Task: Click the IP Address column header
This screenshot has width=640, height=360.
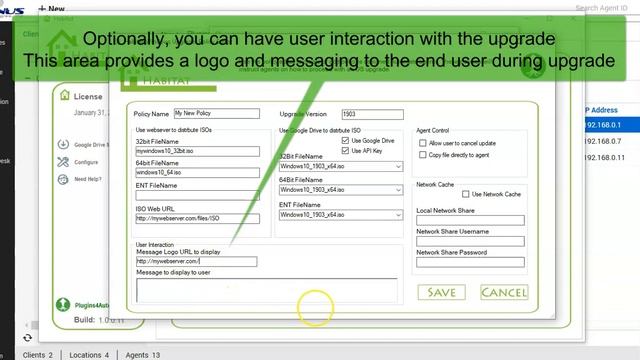Action: click(x=602, y=110)
